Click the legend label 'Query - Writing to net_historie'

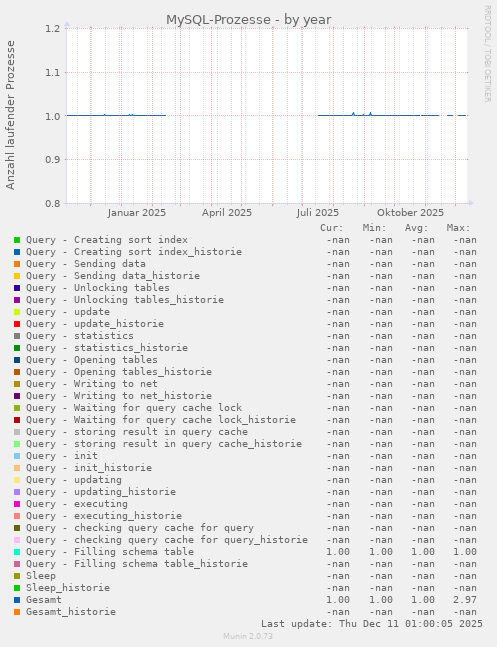[x=119, y=396]
